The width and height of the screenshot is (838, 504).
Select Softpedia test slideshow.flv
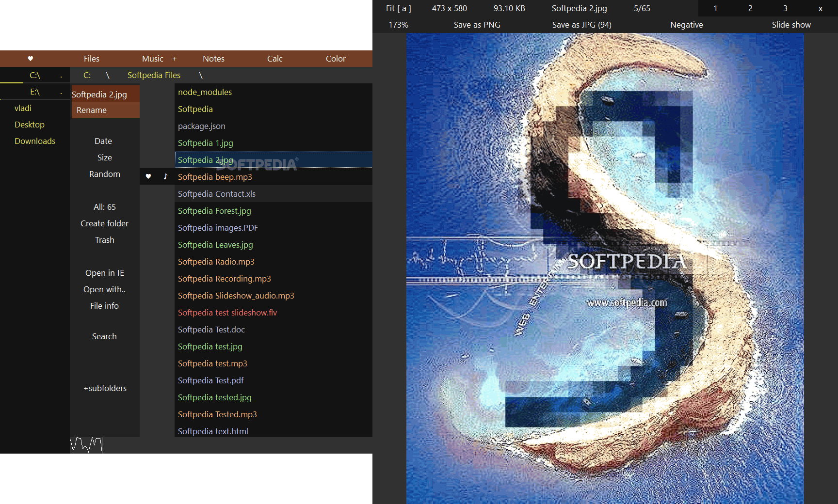coord(273,313)
